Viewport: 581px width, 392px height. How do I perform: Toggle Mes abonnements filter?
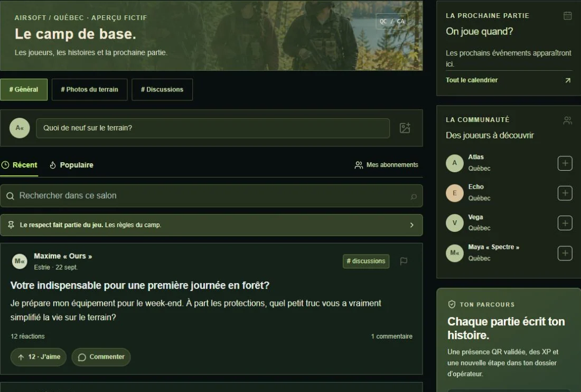tap(387, 165)
